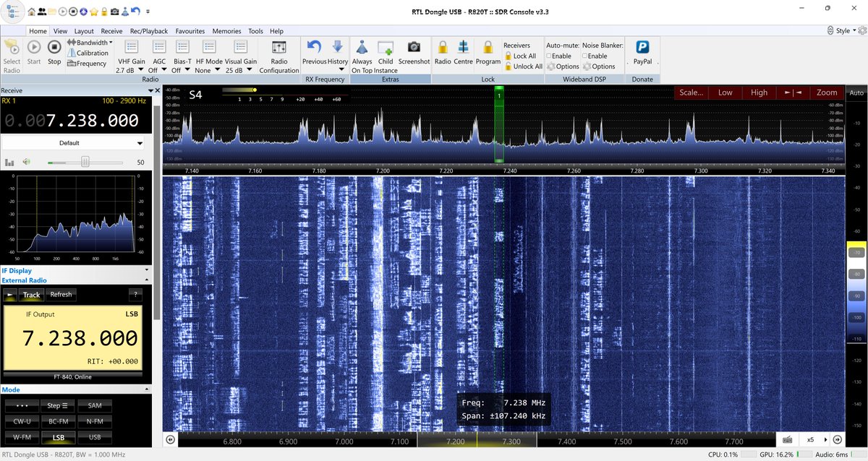Jump to Previous RX frequency

(x=312, y=54)
